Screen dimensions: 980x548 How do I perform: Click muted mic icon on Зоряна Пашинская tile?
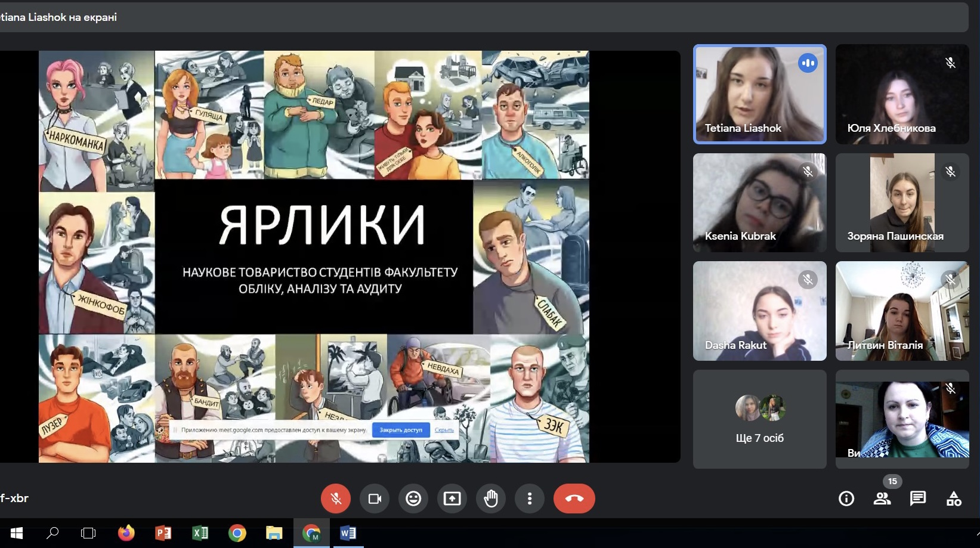(950, 171)
